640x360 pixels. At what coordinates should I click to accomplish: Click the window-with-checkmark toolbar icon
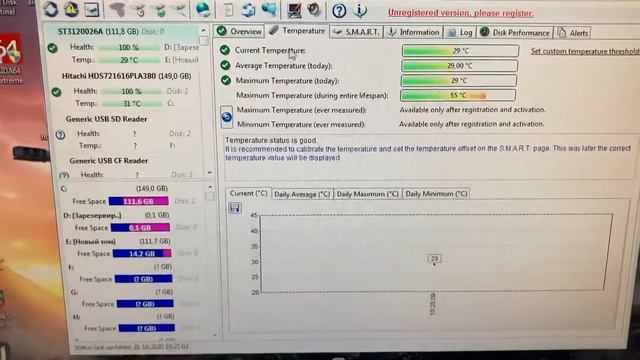coord(92,9)
